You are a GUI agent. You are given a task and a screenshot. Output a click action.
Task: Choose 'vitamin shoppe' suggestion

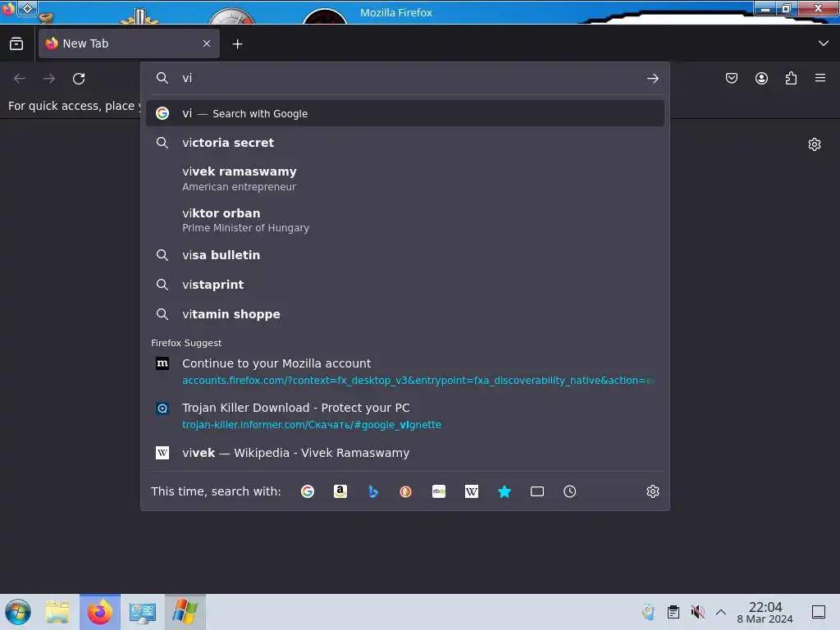405,314
